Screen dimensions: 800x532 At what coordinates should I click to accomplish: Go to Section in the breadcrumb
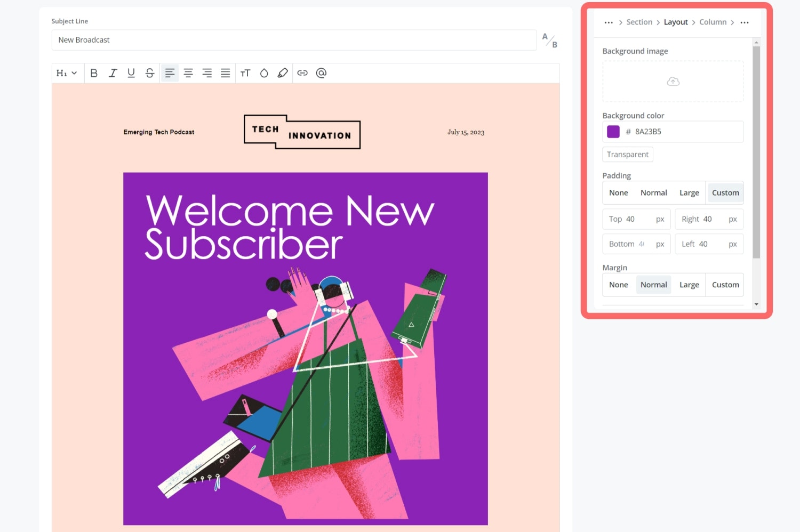pos(639,22)
